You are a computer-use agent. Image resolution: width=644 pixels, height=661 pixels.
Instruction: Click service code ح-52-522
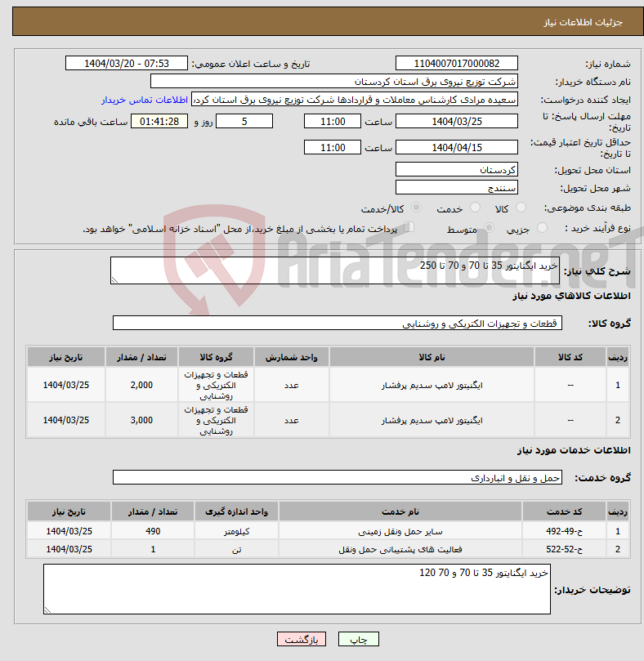pyautogui.click(x=564, y=549)
